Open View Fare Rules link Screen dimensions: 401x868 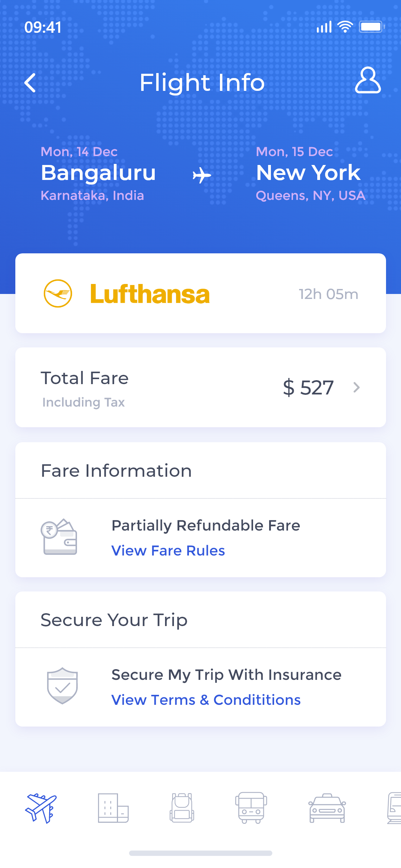(168, 551)
